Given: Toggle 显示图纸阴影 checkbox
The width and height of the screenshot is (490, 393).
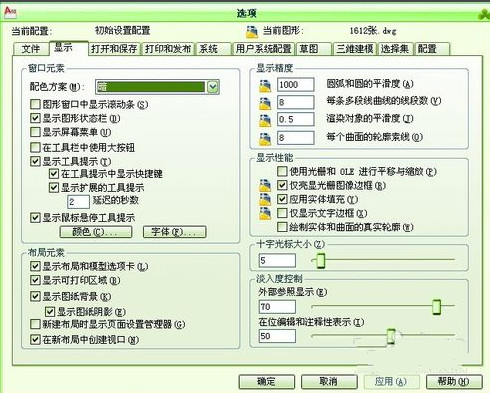Looking at the screenshot, I should coord(50,312).
